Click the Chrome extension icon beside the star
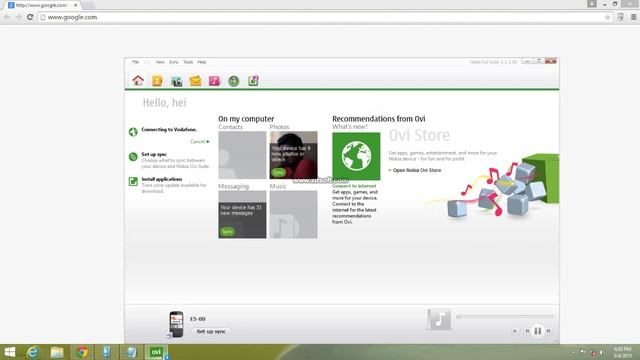This screenshot has width=640, height=360. tap(620, 17)
